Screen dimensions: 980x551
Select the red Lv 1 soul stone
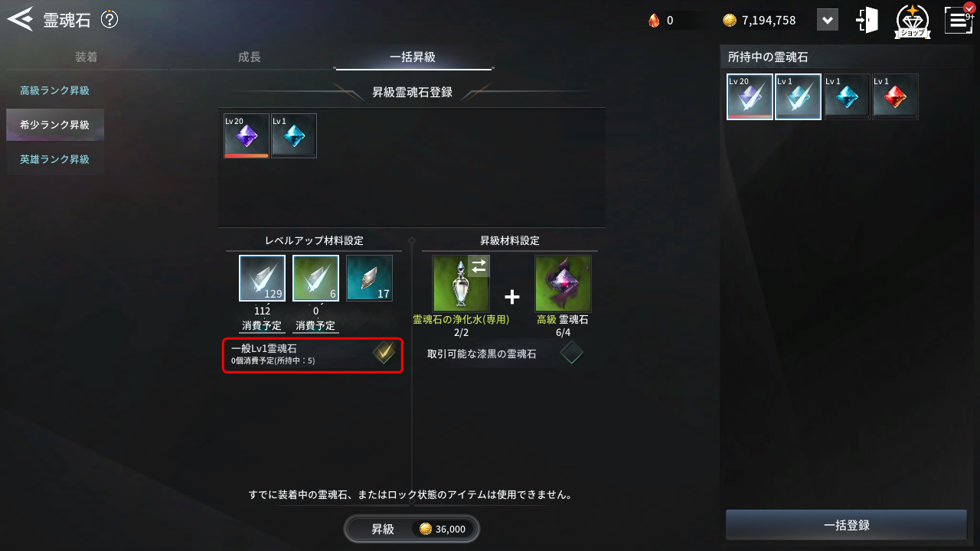click(895, 97)
